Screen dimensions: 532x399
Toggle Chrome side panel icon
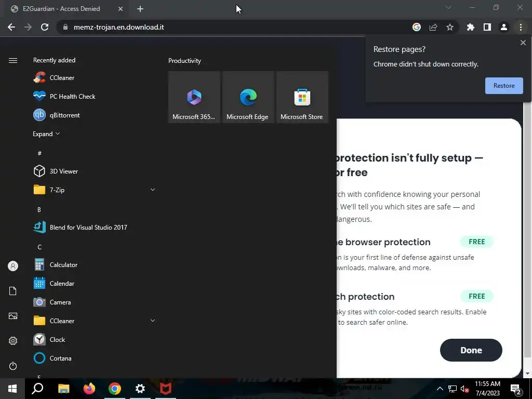[487, 27]
